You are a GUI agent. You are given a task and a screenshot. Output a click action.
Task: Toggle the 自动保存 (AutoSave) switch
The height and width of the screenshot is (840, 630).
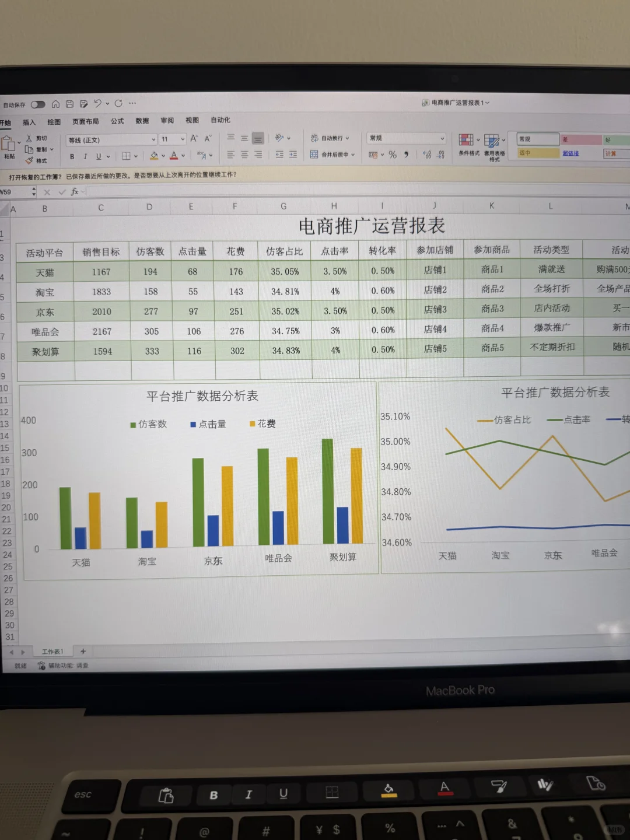(x=38, y=104)
